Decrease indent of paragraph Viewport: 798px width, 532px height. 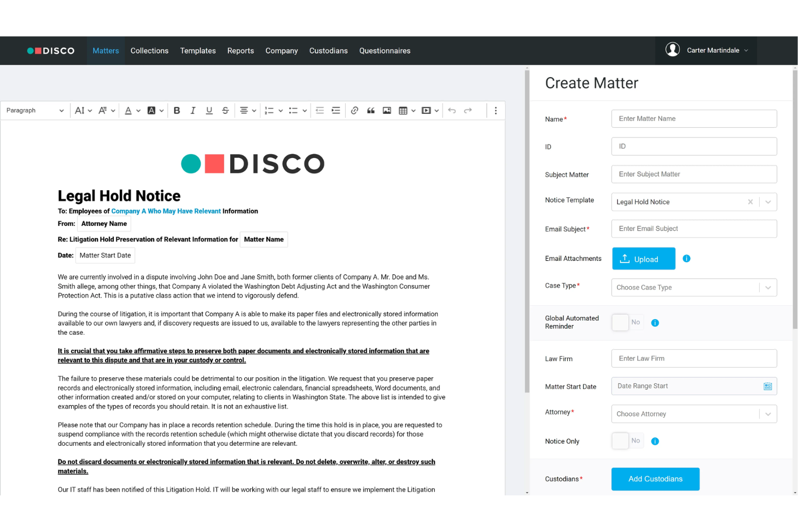[320, 110]
